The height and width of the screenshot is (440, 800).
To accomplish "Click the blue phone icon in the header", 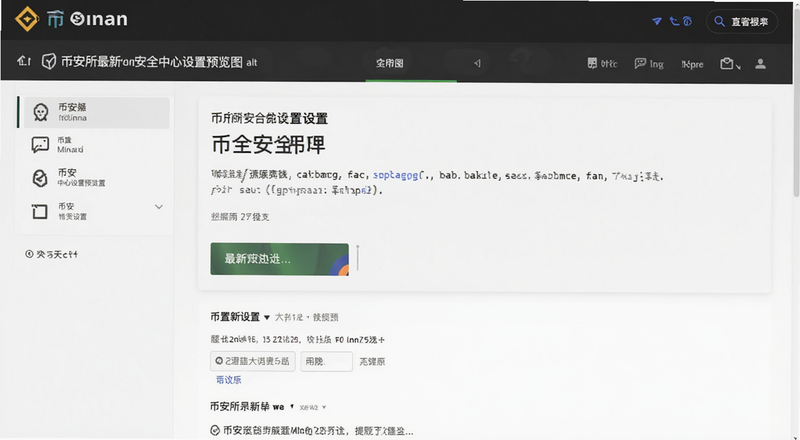I will tap(674, 21).
